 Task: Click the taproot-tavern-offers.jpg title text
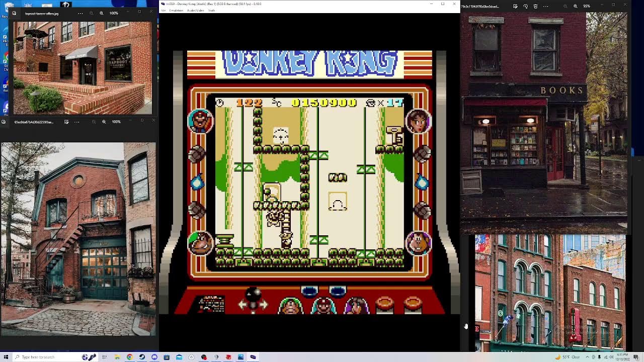point(42,13)
